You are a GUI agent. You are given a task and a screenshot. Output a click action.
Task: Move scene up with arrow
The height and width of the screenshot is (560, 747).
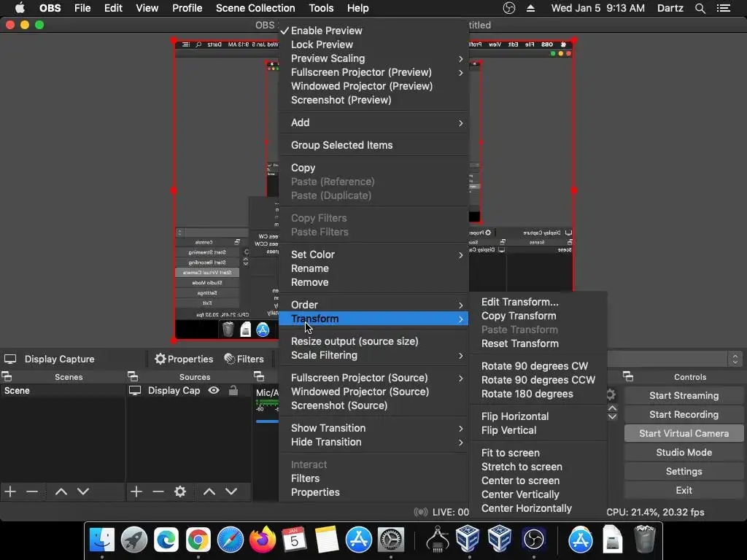click(61, 491)
